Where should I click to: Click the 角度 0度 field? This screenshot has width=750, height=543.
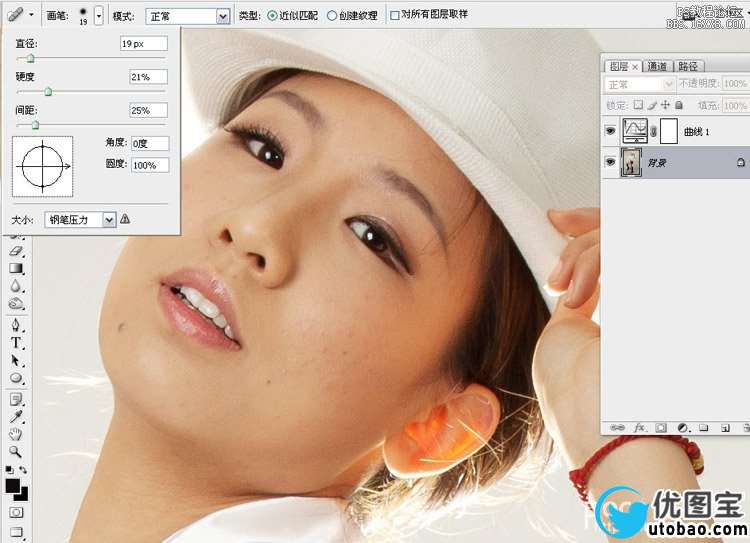pos(150,143)
